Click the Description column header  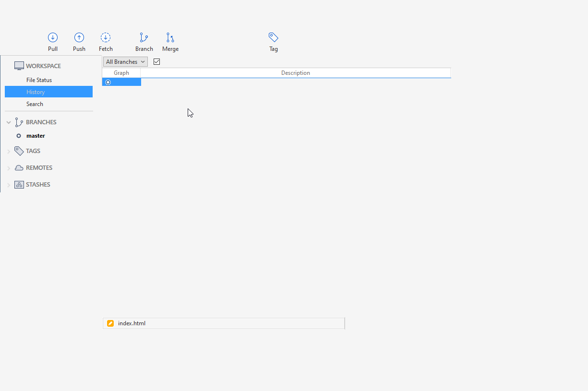tap(296, 73)
